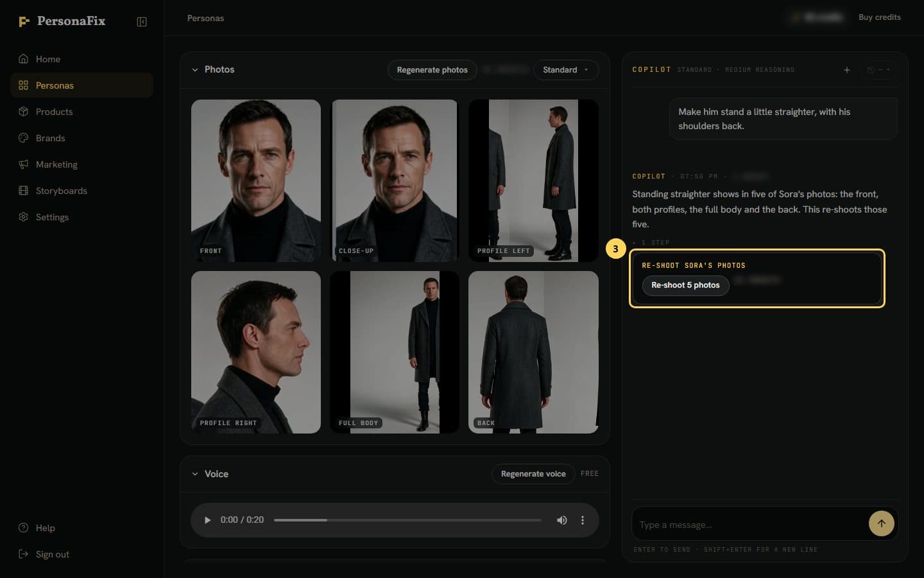924x578 pixels.
Task: Collapse the Photos section chevron
Action: tap(195, 70)
